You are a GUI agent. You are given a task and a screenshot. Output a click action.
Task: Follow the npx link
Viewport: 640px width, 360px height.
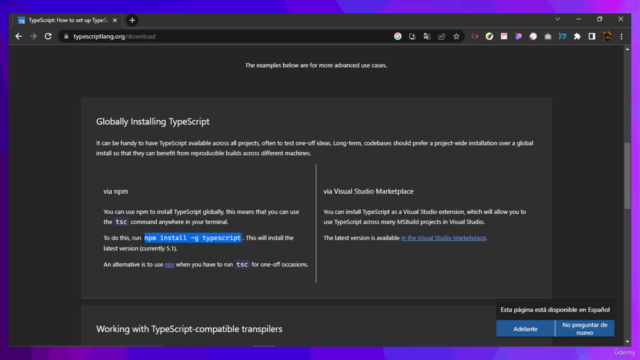coord(169,265)
